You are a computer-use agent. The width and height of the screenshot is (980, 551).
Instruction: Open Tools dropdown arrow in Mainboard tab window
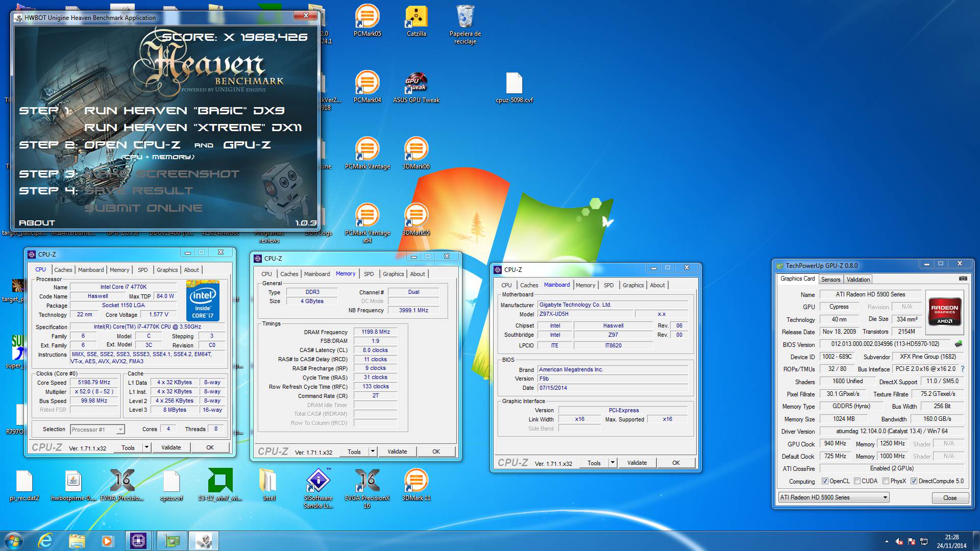(x=612, y=463)
